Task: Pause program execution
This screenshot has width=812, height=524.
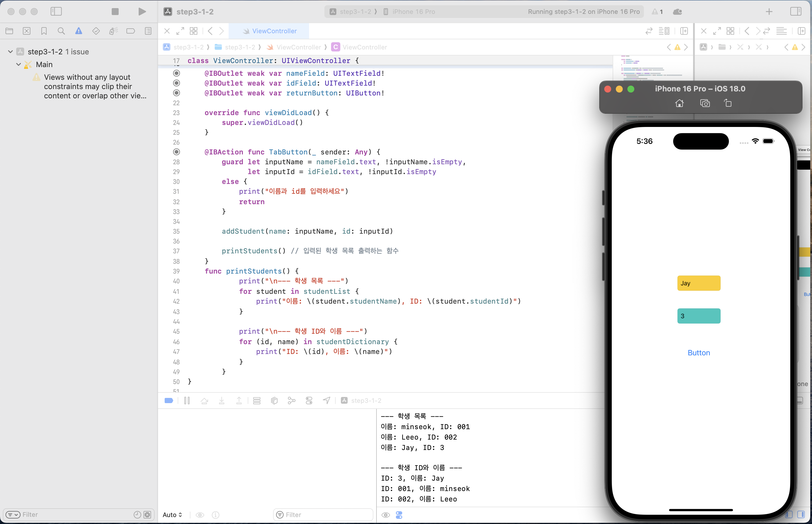Action: (187, 401)
